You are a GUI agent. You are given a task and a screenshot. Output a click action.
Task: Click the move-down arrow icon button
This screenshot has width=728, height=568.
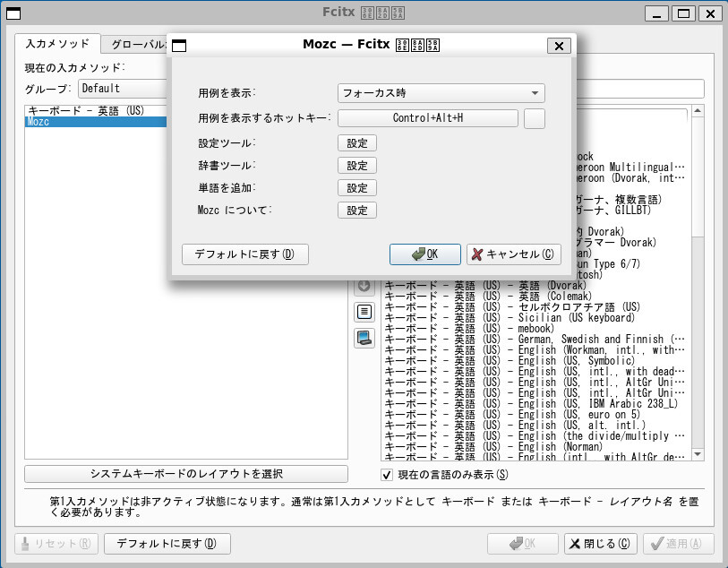point(364,286)
